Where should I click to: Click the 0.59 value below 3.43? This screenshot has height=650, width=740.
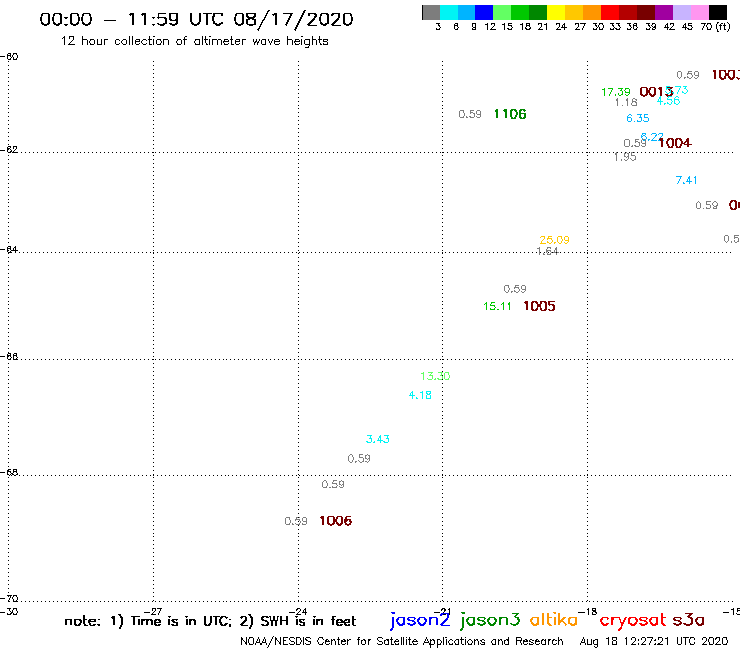pos(359,458)
